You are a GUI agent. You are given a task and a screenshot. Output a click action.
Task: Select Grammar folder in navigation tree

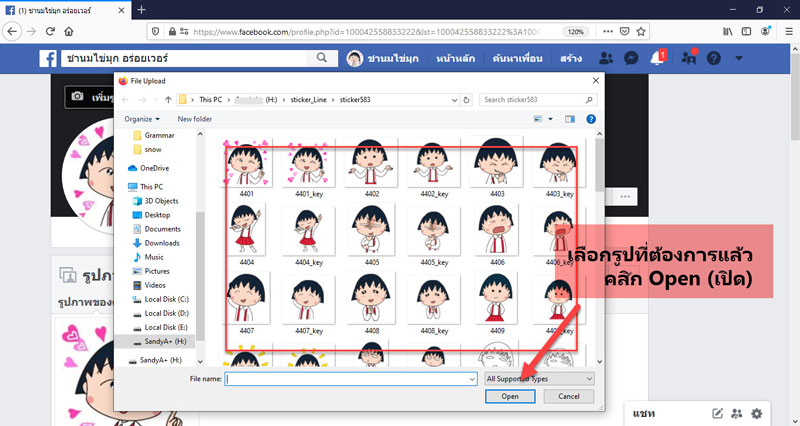point(154,135)
